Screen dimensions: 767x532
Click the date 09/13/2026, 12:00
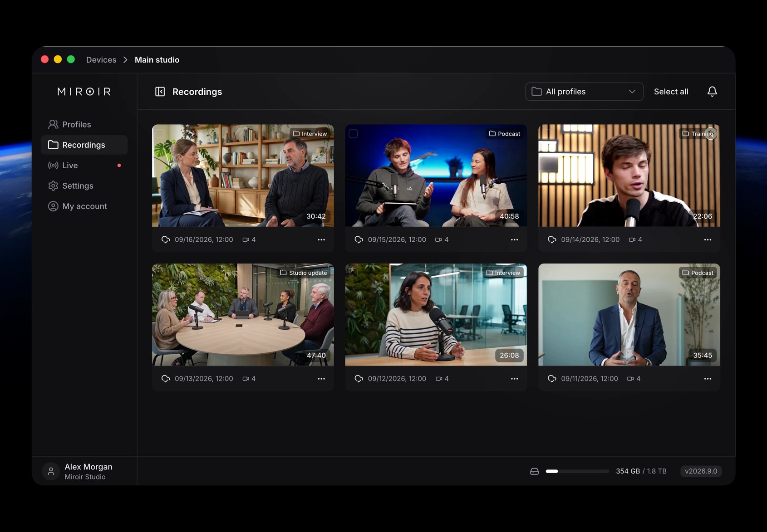click(x=204, y=379)
